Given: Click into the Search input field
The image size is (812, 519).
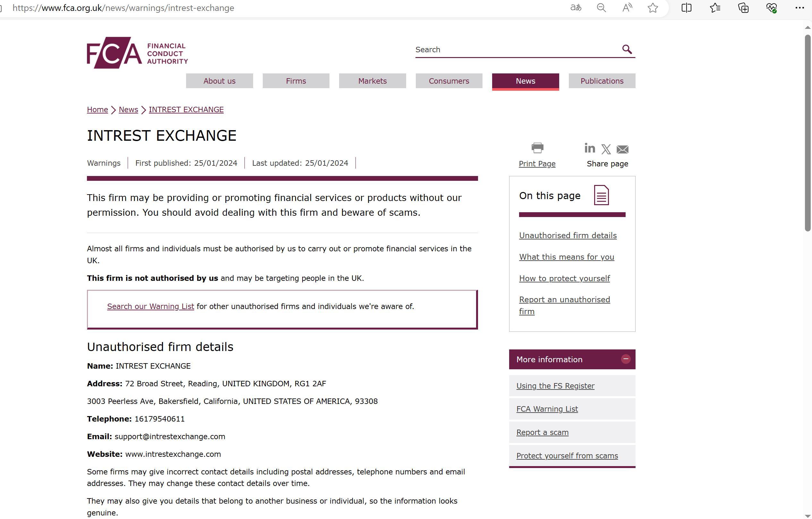Looking at the screenshot, I should click(x=516, y=50).
